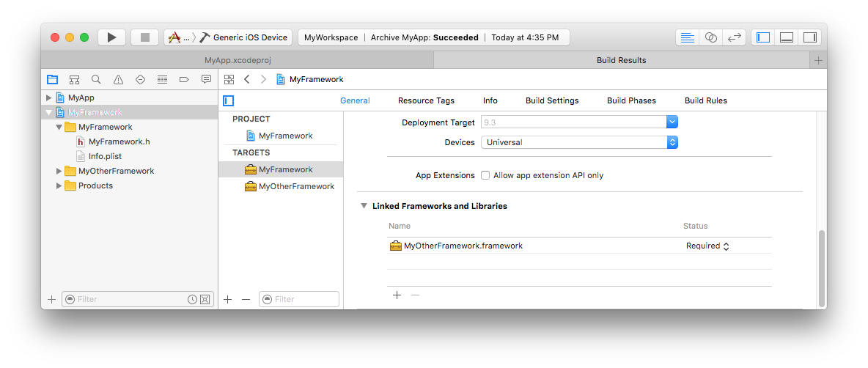This screenshot has height=368, width=868.
Task: Click the Run (play) button
Action: 111,37
